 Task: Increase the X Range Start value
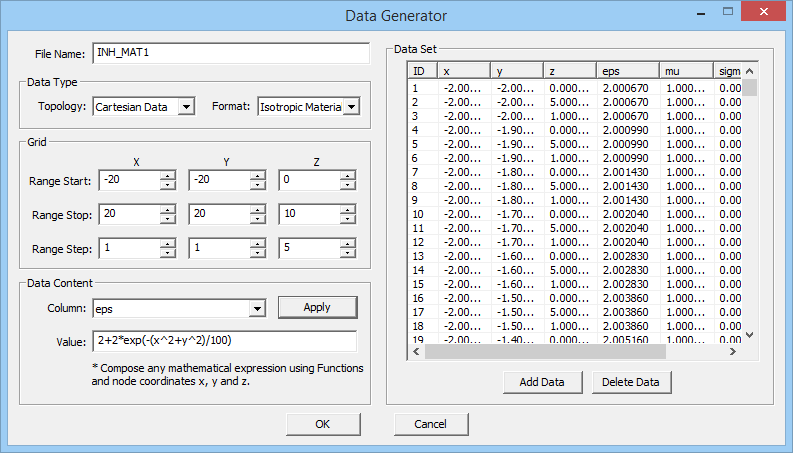166,176
